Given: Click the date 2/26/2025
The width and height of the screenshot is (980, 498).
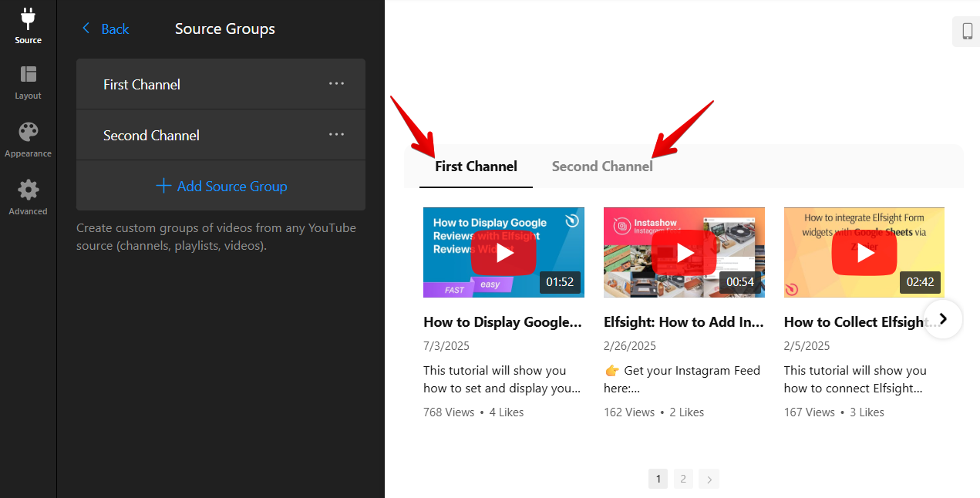Looking at the screenshot, I should point(630,346).
